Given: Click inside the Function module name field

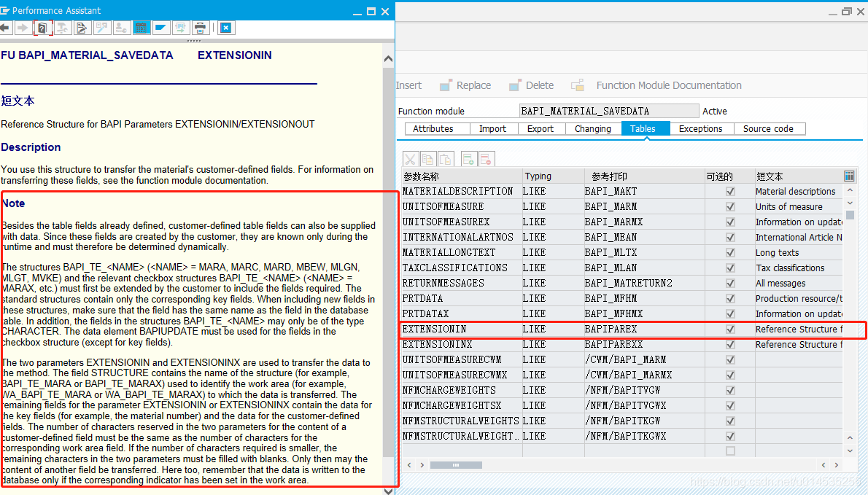Looking at the screenshot, I should (x=609, y=111).
